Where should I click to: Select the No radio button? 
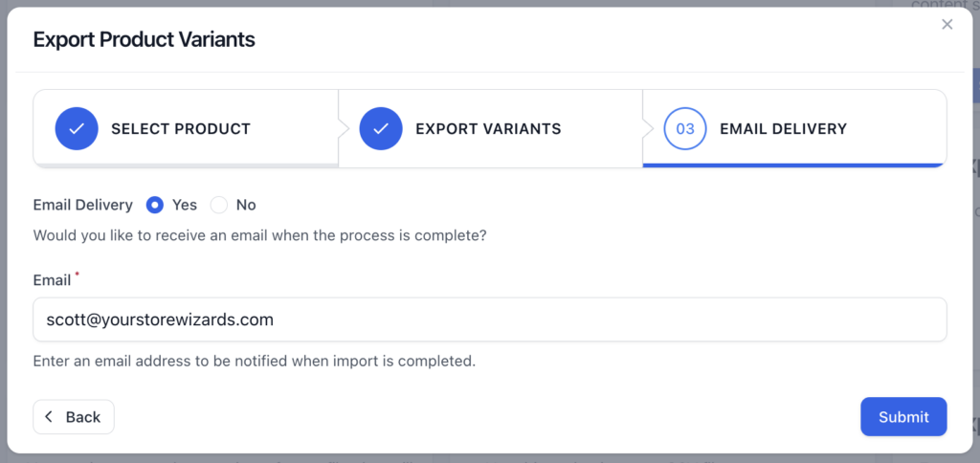(219, 205)
